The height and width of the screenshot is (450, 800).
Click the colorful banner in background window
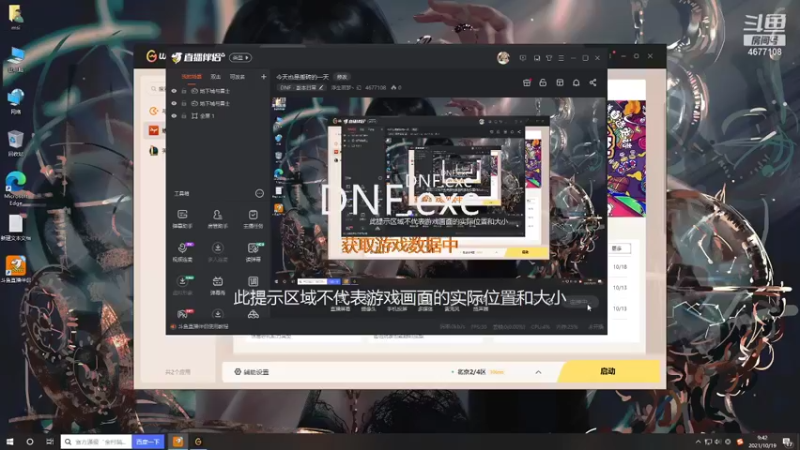(x=626, y=158)
